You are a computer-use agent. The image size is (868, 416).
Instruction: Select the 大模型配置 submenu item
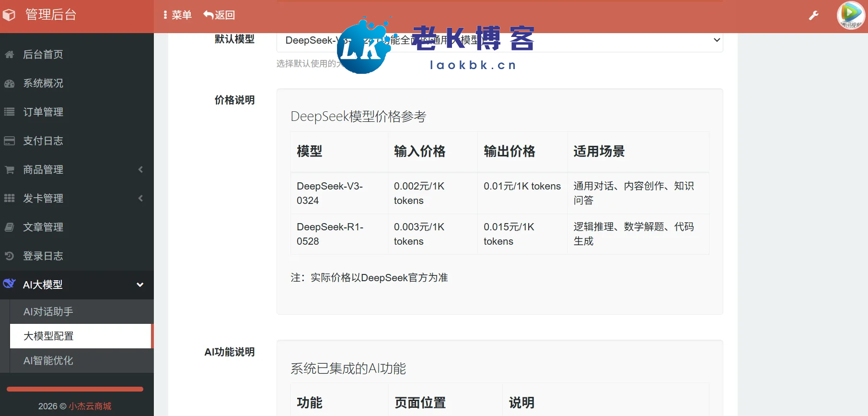49,336
